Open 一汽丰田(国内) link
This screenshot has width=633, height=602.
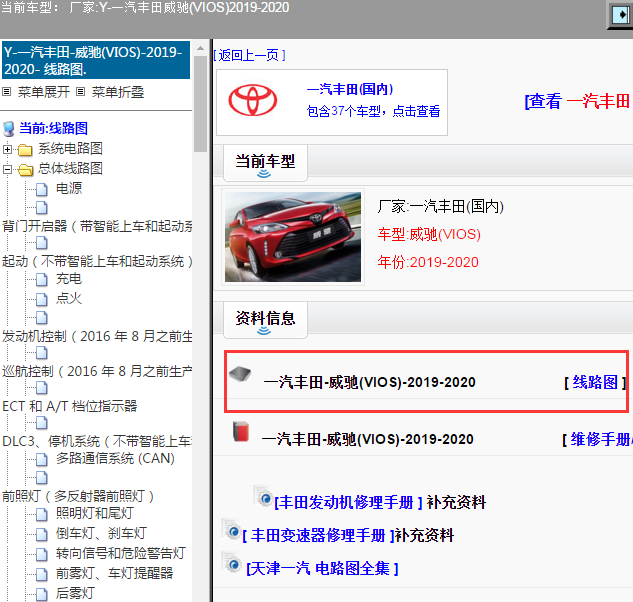pos(350,89)
